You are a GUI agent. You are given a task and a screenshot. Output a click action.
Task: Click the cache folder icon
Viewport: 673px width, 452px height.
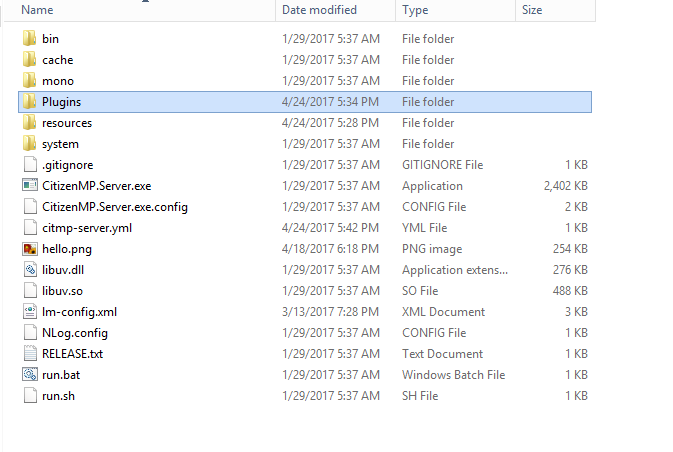30,59
